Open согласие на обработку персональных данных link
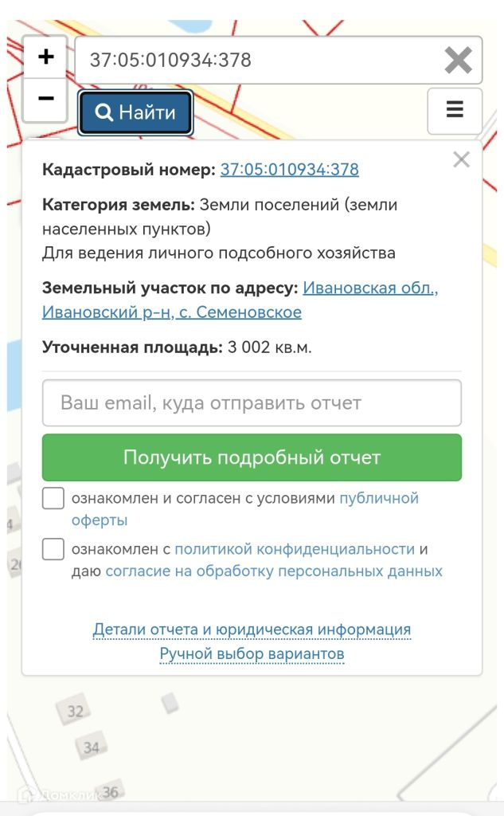 coord(274,571)
